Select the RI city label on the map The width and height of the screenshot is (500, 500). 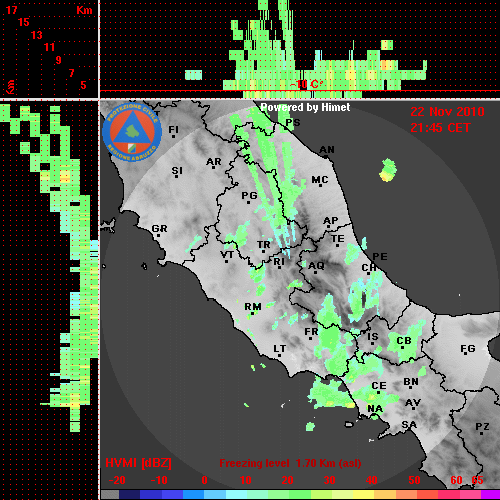279,262
